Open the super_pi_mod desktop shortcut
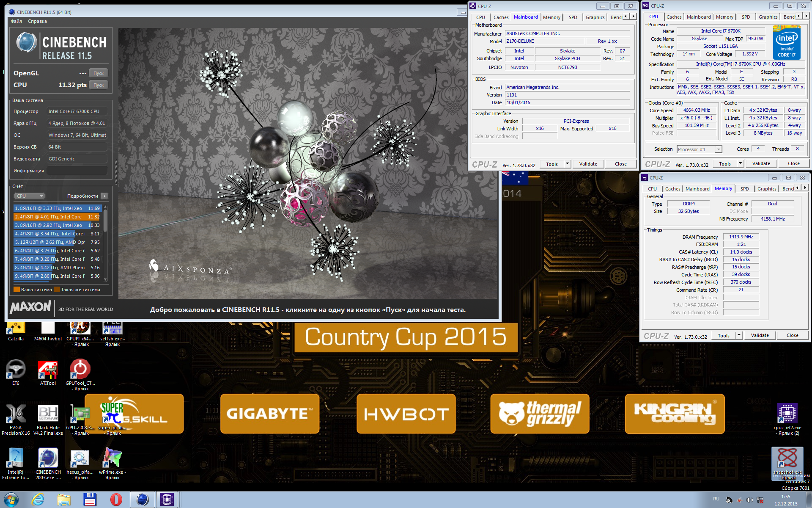 coord(112,419)
